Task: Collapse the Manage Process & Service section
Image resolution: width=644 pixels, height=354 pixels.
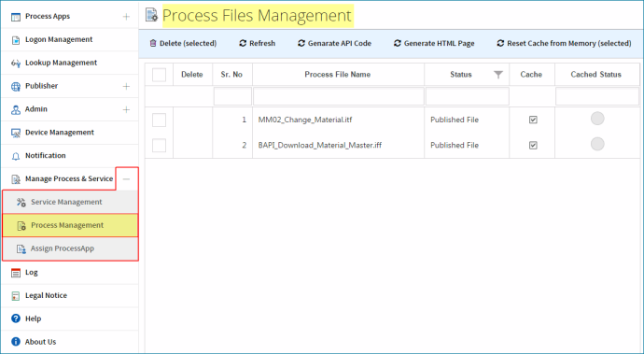Action: 127,178
